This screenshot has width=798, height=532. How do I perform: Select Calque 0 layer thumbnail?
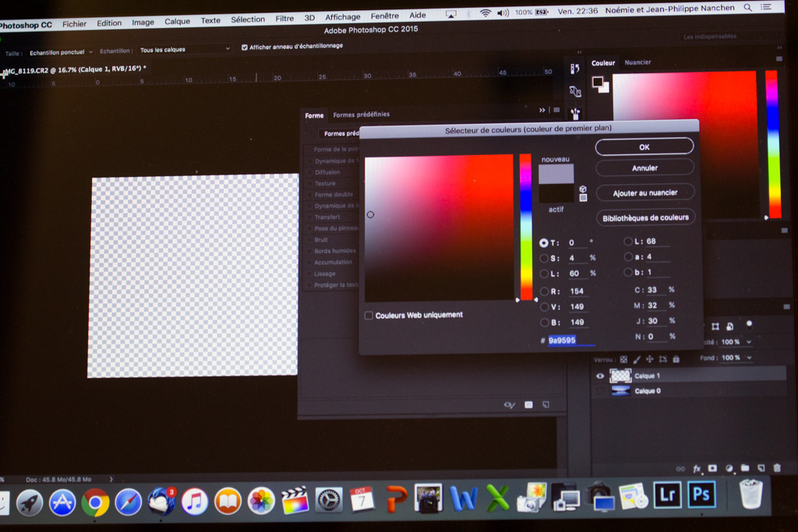(620, 391)
